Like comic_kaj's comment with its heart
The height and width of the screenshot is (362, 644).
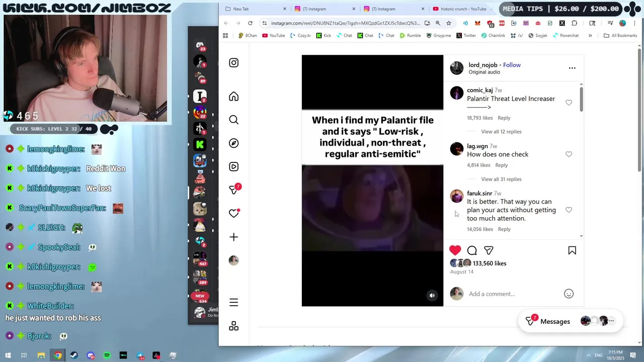coord(569,103)
